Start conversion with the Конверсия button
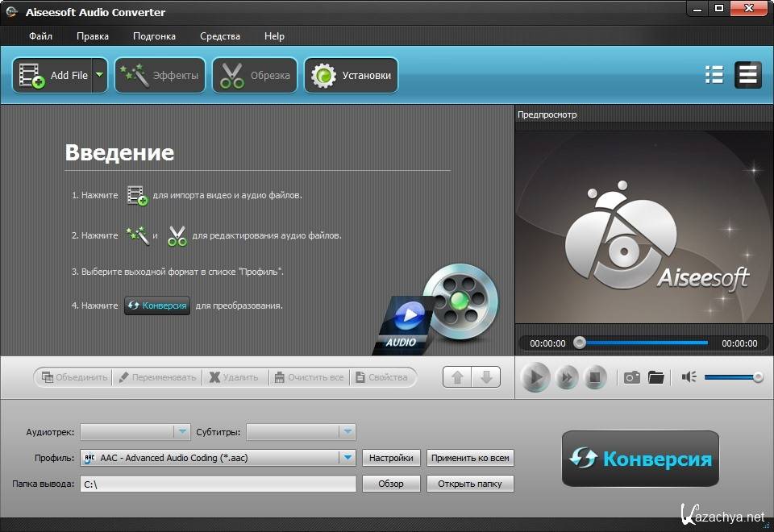This screenshot has height=532, width=774. 640,459
